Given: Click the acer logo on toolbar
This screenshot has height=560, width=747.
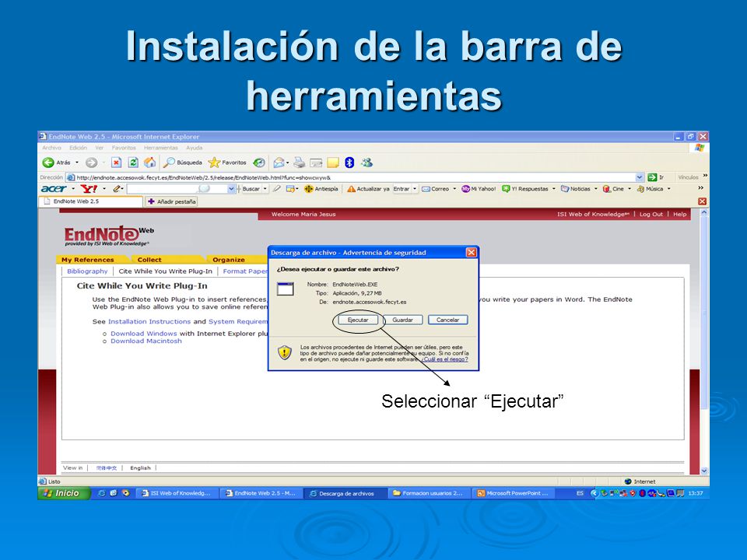Looking at the screenshot, I should 54,189.
